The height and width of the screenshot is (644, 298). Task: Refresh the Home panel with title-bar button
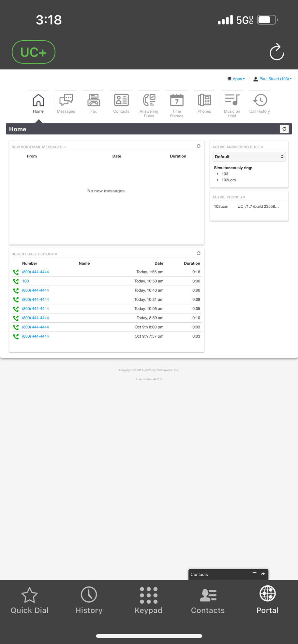(284, 129)
